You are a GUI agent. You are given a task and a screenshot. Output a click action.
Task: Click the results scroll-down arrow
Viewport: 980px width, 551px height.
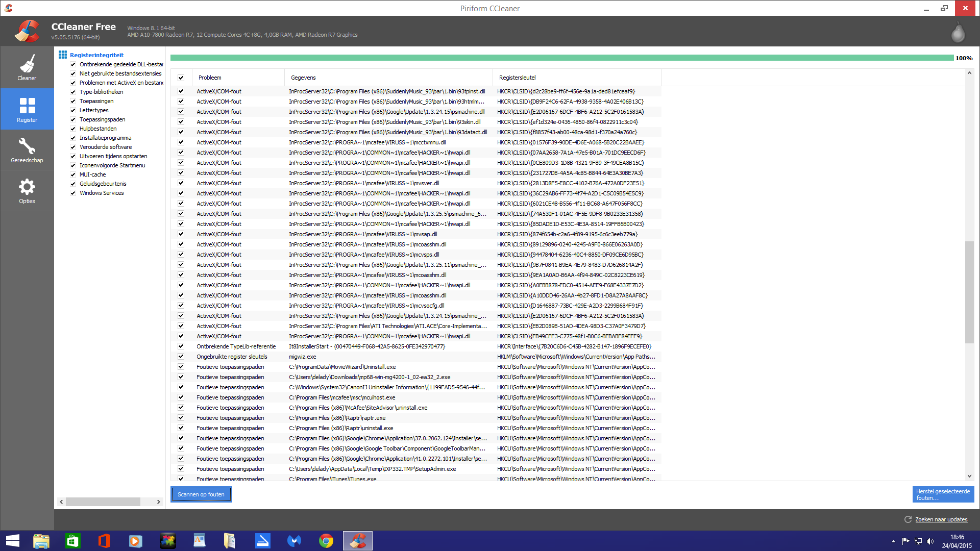click(969, 476)
